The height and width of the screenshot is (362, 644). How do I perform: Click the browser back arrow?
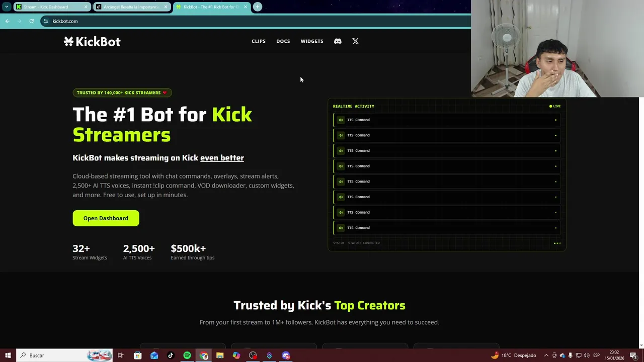point(7,21)
